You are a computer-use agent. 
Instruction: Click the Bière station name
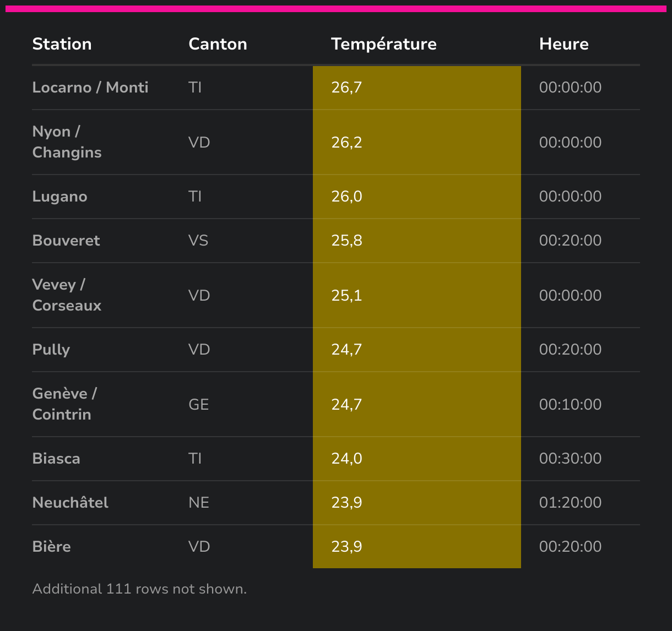pos(52,547)
